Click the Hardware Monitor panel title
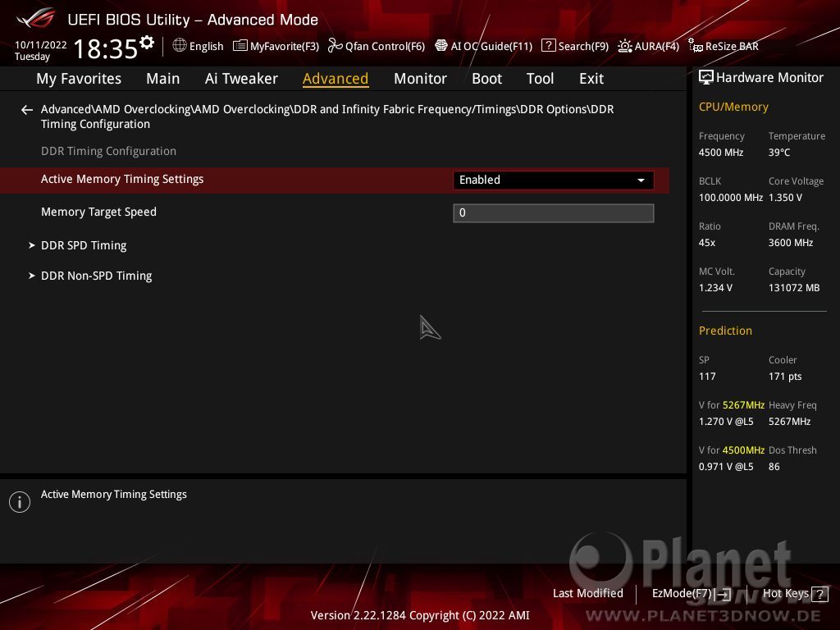The height and width of the screenshot is (630, 840). pos(769,78)
